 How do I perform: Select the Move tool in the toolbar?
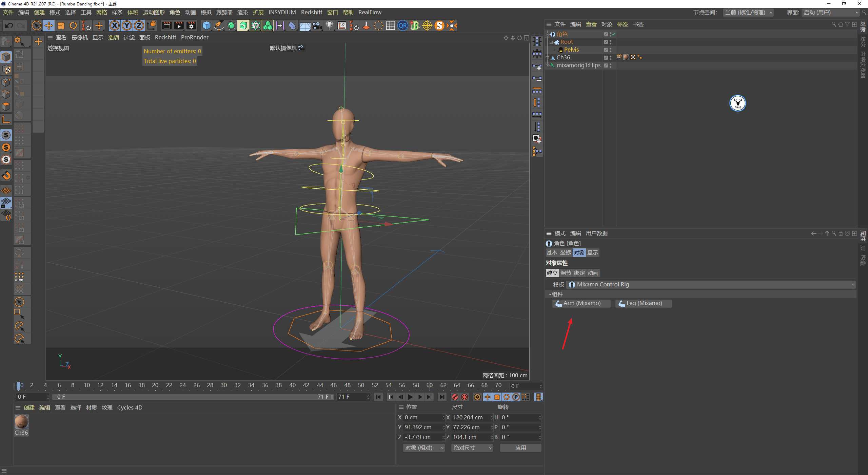coord(48,25)
